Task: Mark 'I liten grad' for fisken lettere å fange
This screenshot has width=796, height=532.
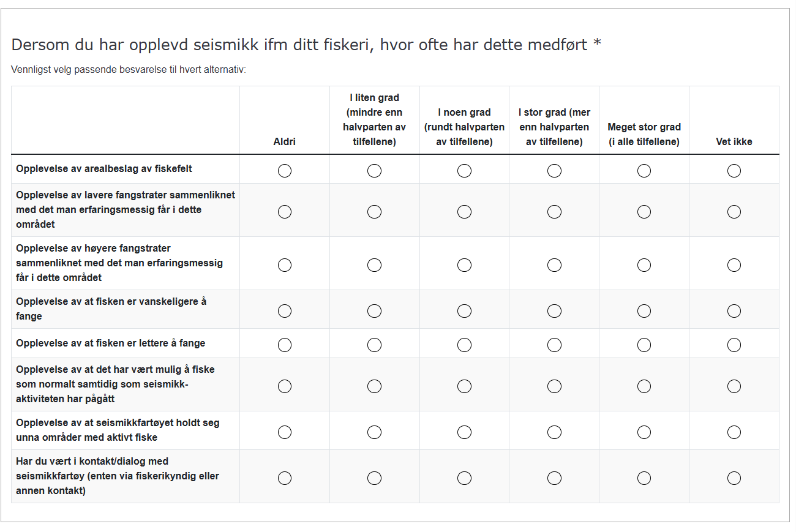Action: 375,345
